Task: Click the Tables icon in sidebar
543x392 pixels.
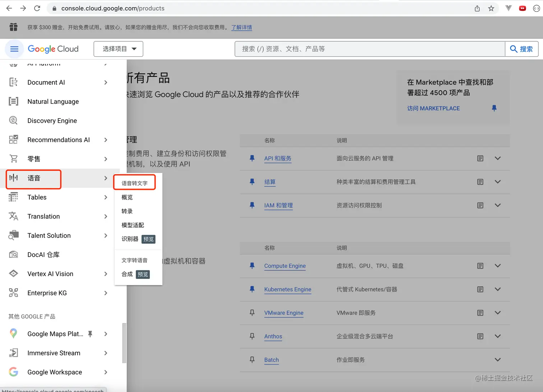Action: pos(13,197)
